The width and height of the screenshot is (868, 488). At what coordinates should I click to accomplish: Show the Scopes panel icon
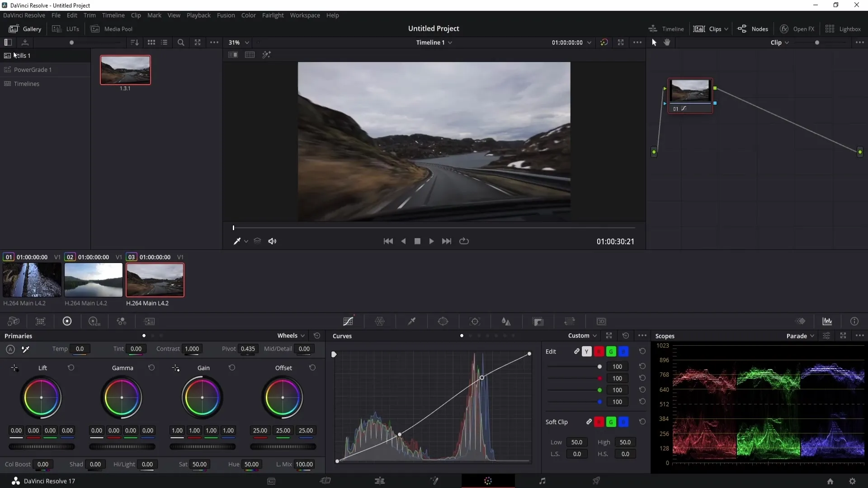tap(827, 321)
